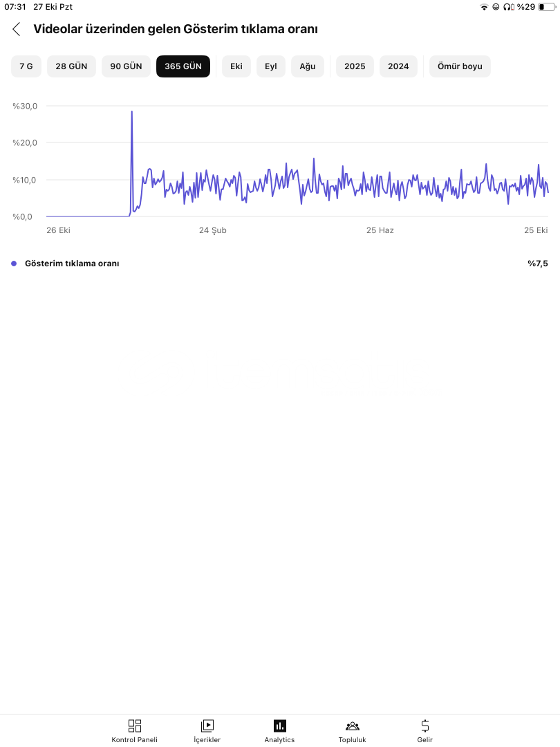Image resolution: width=560 pixels, height=747 pixels.
Task: Filter by Ağu month chip
Action: pos(308,66)
